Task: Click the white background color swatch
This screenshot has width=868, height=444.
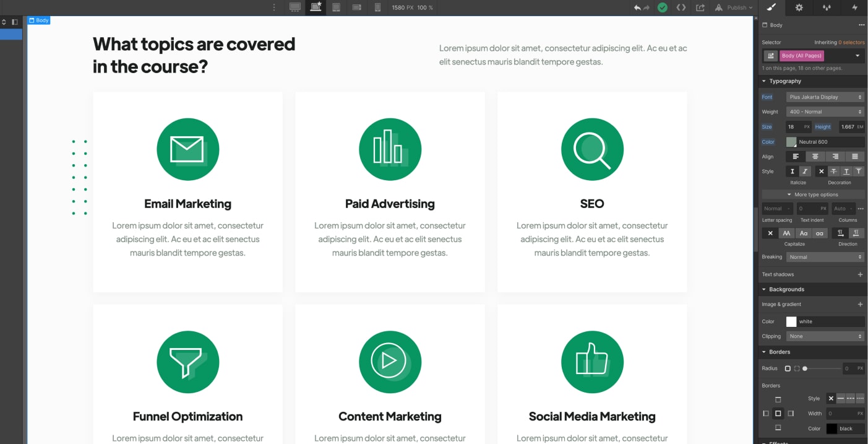Action: tap(791, 321)
